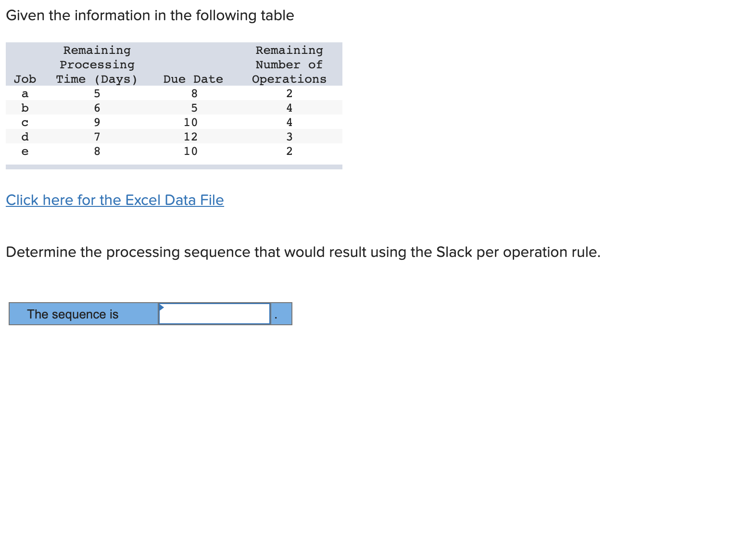Click the period cell after the answer box

282,314
